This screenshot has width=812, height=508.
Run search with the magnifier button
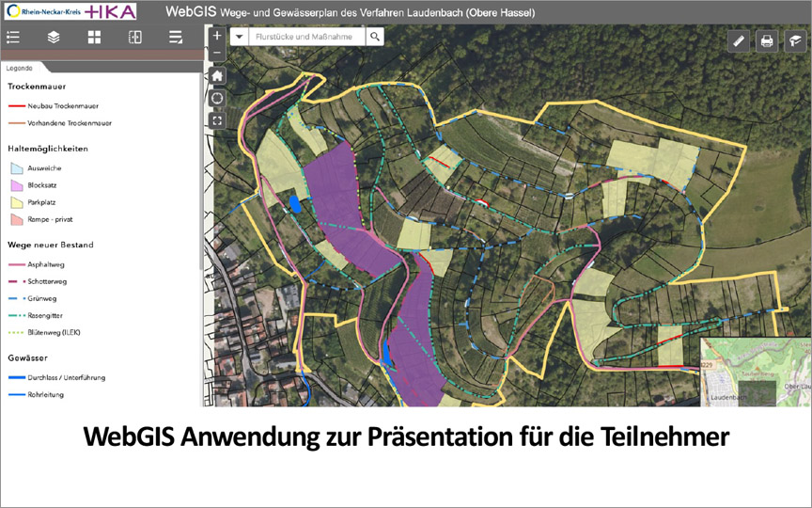(x=375, y=37)
